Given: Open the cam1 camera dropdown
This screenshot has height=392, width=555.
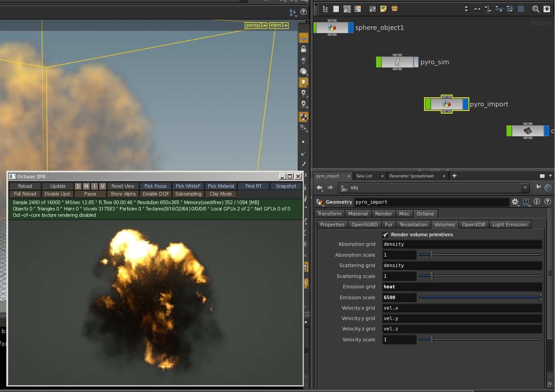Looking at the screenshot, I should point(279,25).
